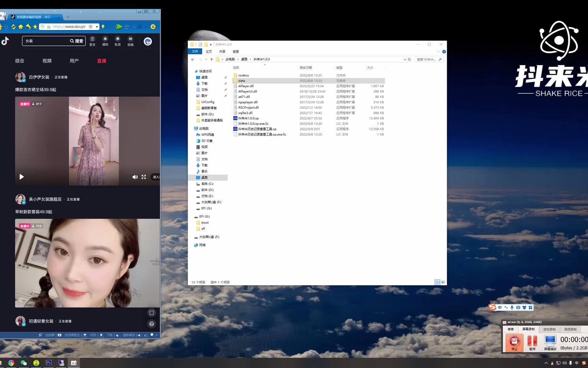Click the browser refresh icon
588x368 pixels.
[13, 27]
